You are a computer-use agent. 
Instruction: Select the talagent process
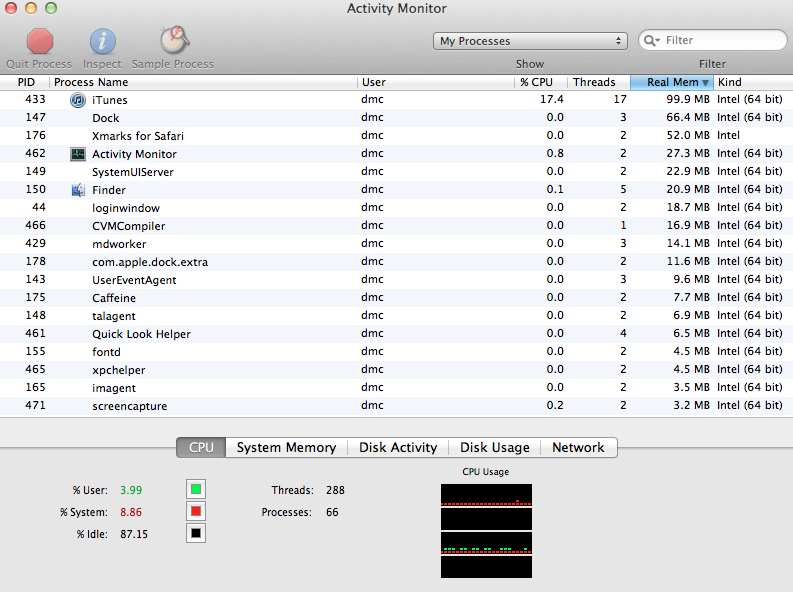396,315
